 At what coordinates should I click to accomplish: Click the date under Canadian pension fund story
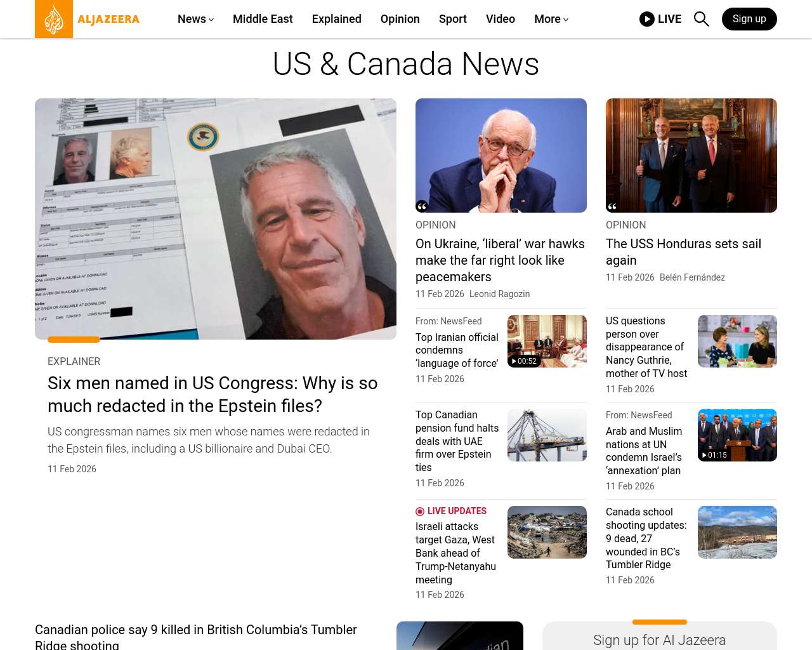coord(440,483)
